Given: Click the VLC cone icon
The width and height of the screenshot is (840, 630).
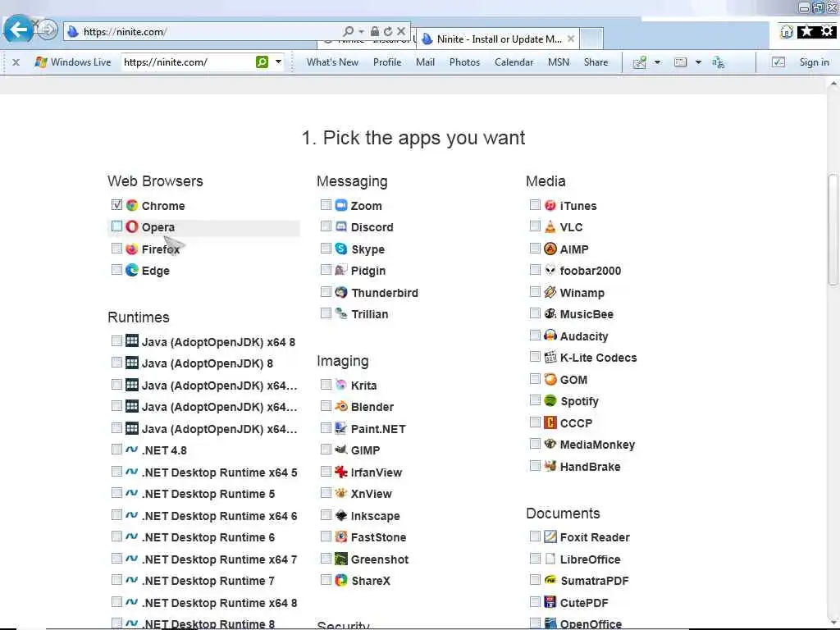Looking at the screenshot, I should [550, 226].
